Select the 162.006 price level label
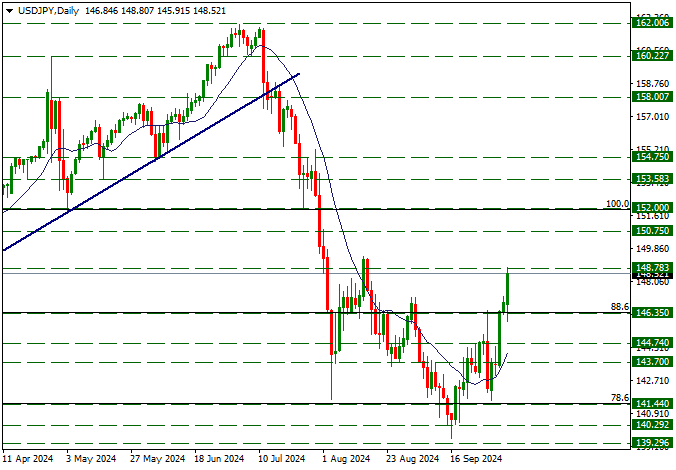Image resolution: width=676 pixels, height=470 pixels. click(x=652, y=23)
